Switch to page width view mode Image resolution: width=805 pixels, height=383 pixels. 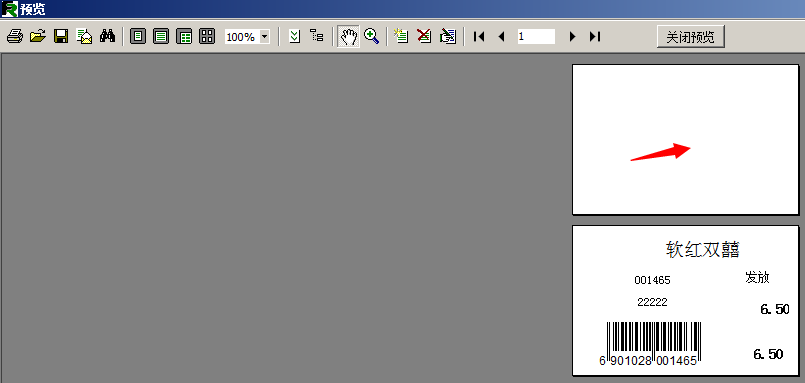[x=161, y=36]
